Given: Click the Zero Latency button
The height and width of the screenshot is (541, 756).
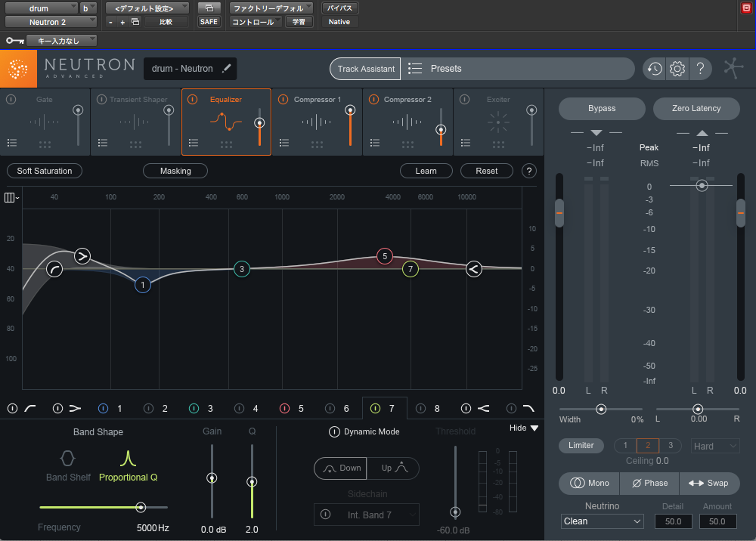Looking at the screenshot, I should pyautogui.click(x=696, y=108).
